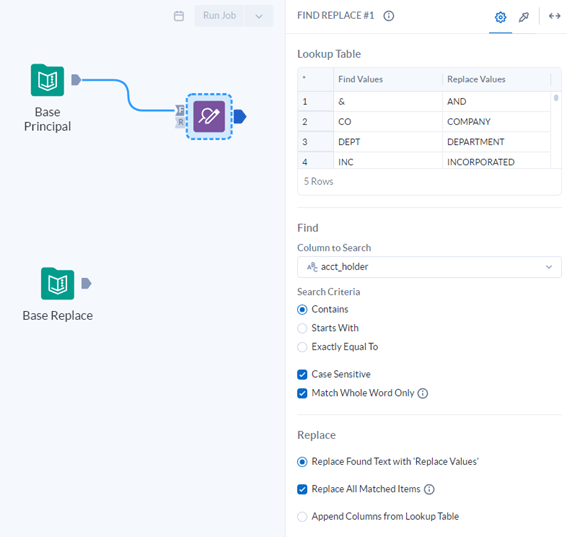
Task: Click the Run Job button
Action: tap(219, 16)
